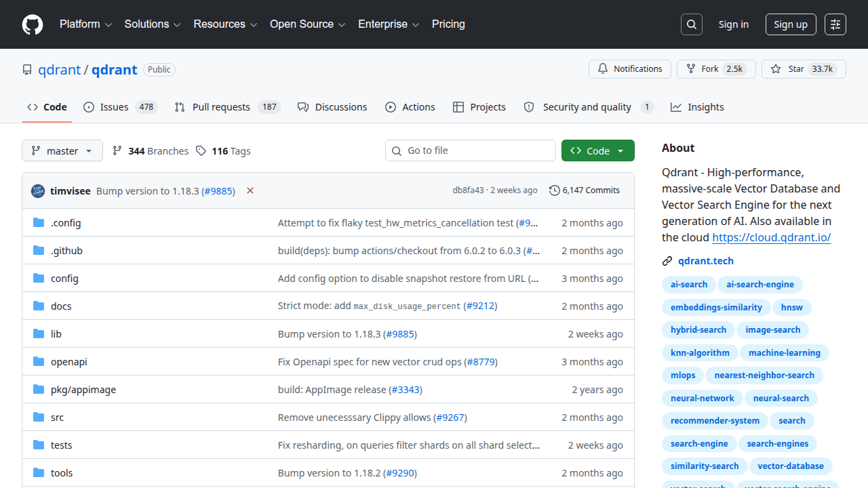Viewport: 868px width, 488px height.
Task: Click the folder icon in the docs row
Action: [39, 306]
